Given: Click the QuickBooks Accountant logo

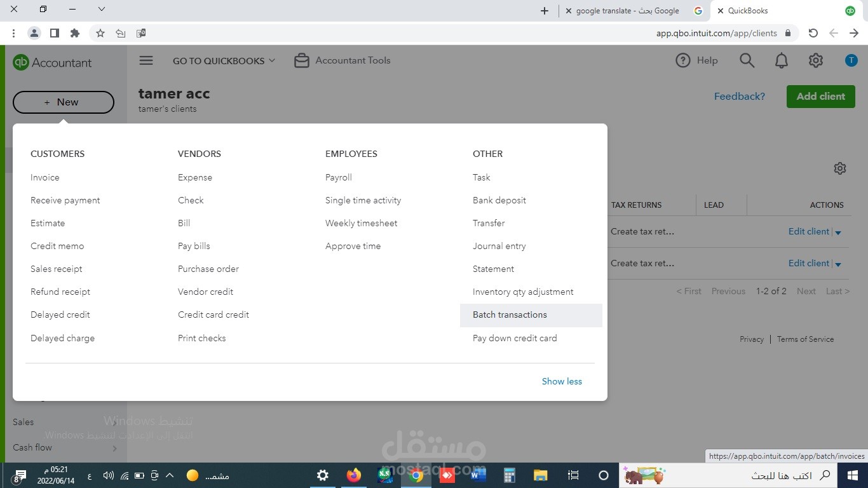Looking at the screenshot, I should pyautogui.click(x=52, y=62).
